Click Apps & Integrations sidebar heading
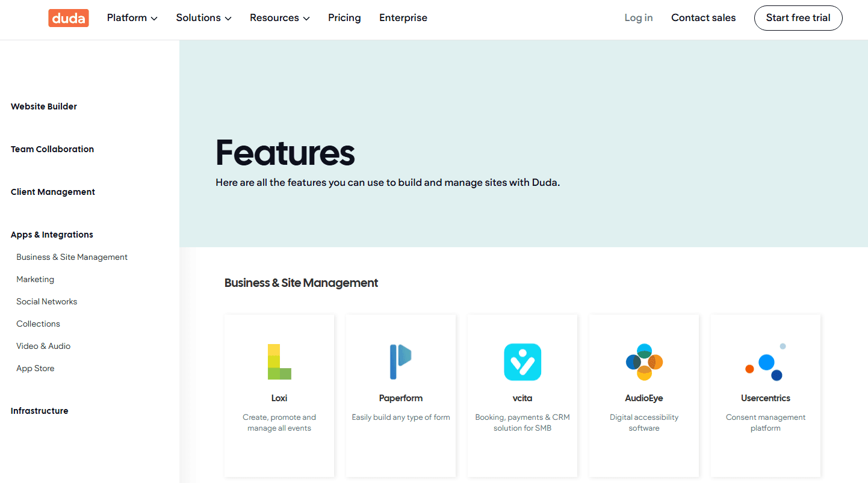 52,235
